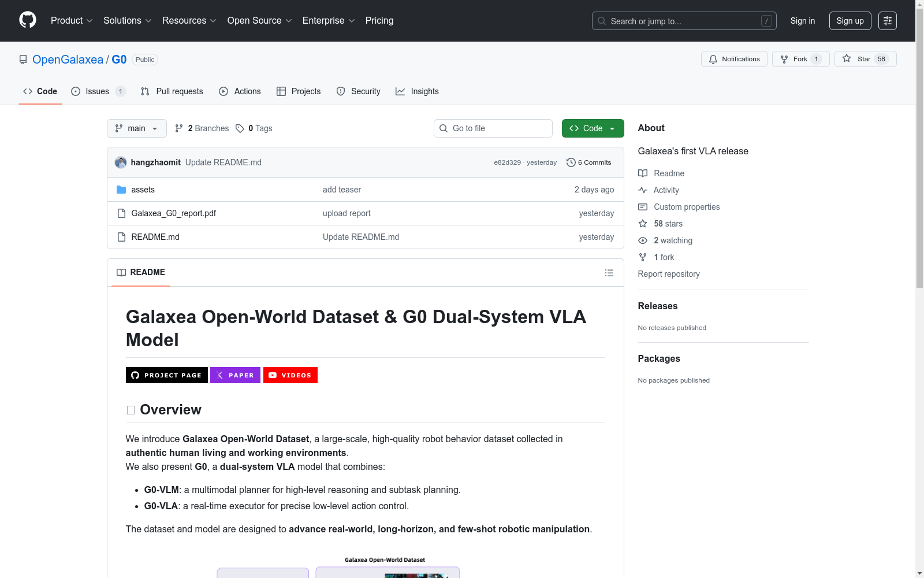Expand the Open Source menu
The height and width of the screenshot is (578, 924).
pos(260,21)
